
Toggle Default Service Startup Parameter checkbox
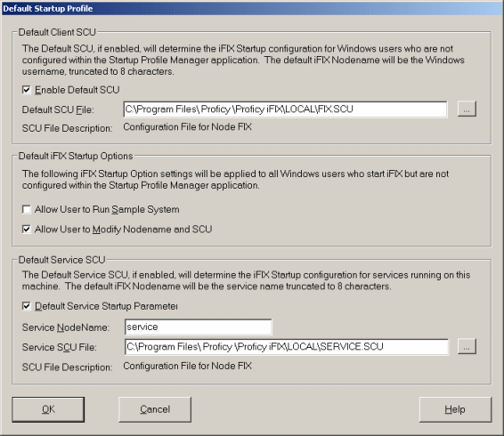[x=27, y=306]
